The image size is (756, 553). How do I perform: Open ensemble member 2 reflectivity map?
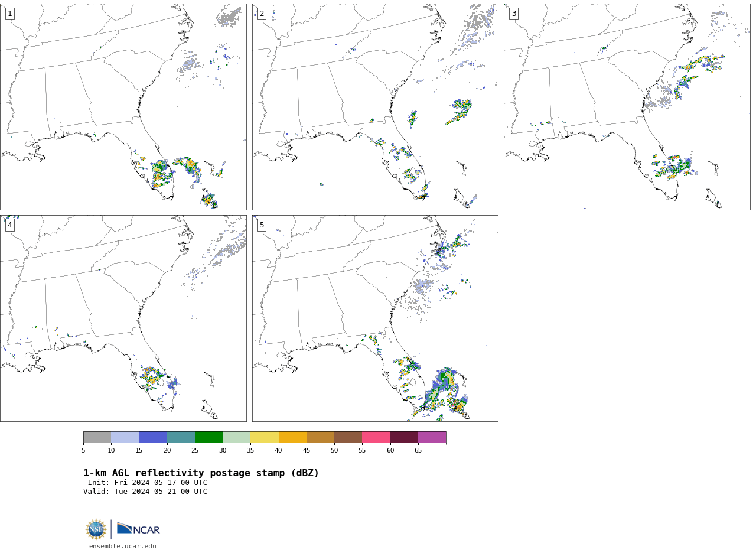coord(375,107)
